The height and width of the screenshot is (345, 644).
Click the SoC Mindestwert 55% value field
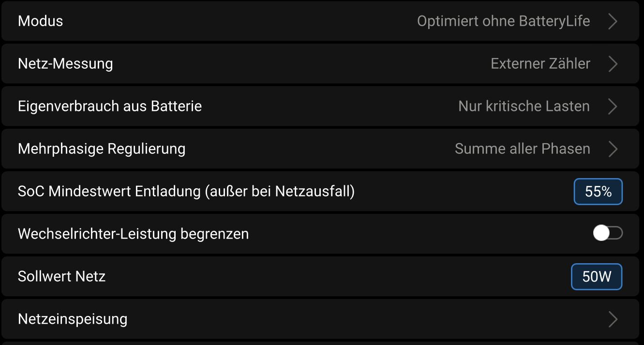[598, 191]
